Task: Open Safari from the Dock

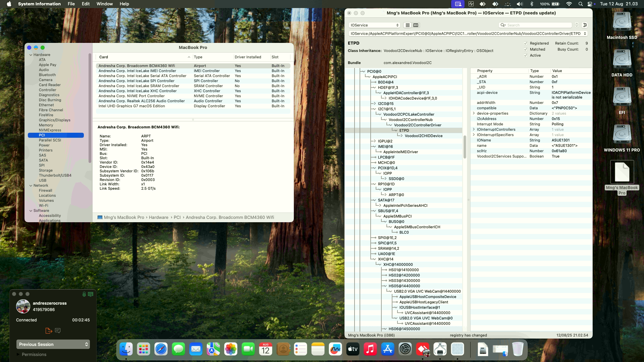Action: click(x=161, y=350)
